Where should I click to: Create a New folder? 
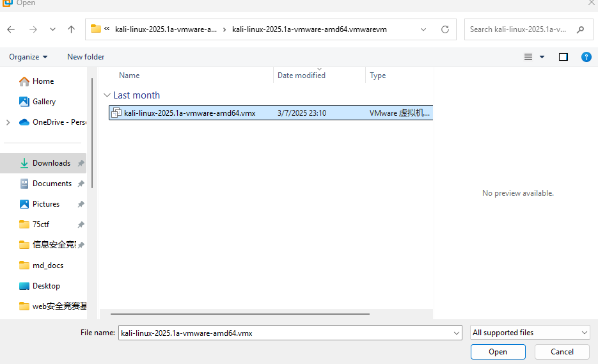[x=86, y=57]
